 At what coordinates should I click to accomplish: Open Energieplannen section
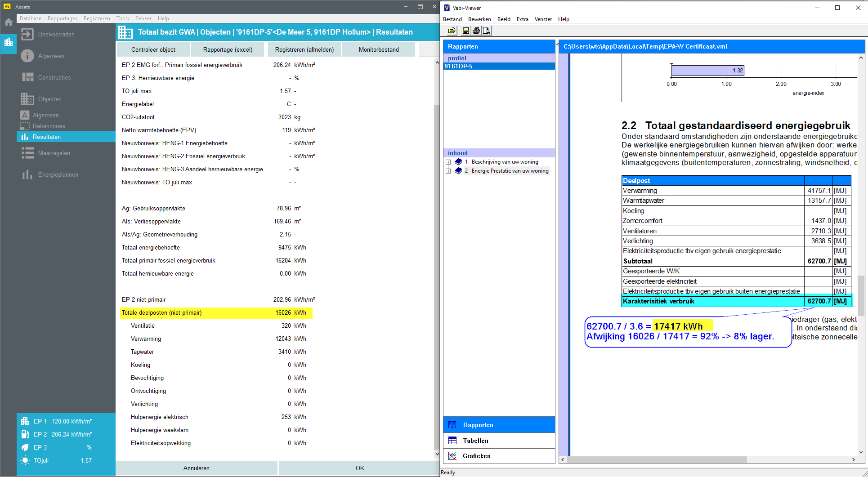click(x=58, y=174)
